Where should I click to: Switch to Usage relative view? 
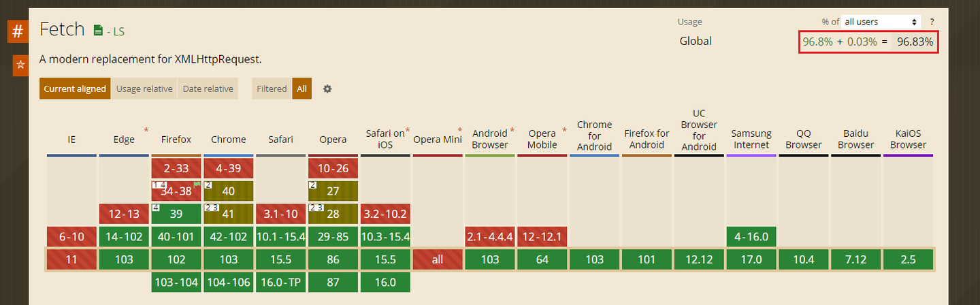[x=144, y=89]
